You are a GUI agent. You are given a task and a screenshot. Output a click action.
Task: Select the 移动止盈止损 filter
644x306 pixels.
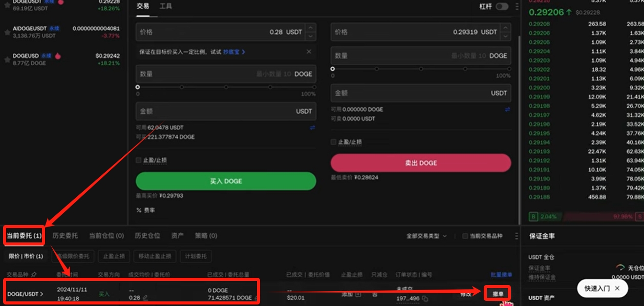pos(155,256)
